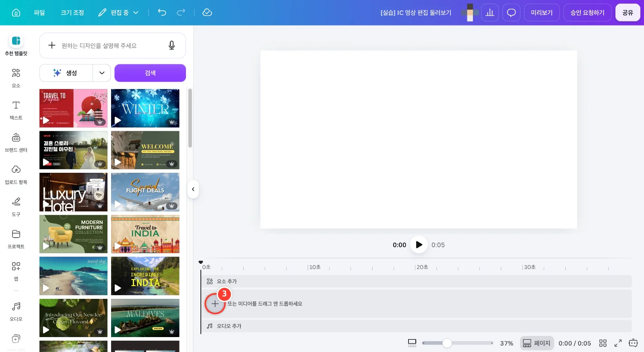Open the 앱 apps panel
The height and width of the screenshot is (352, 644).
coord(16,271)
